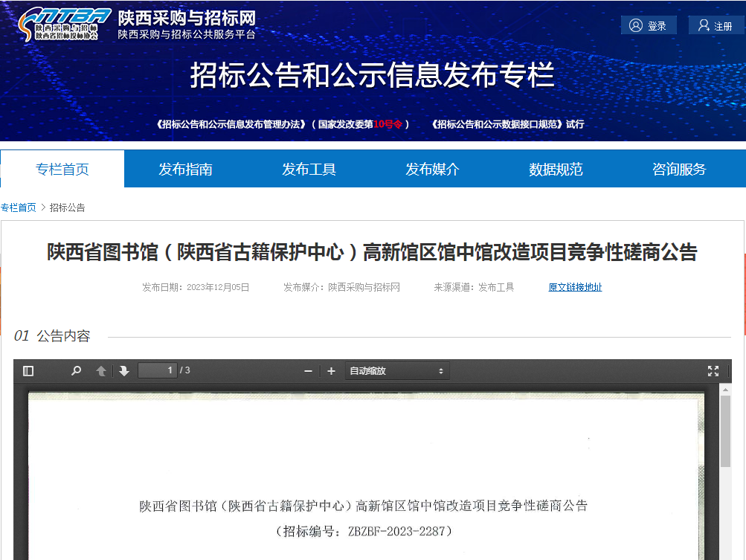Screen dimensions: 746x560
Task: Open the 发布指南 navigation tab
Action: [185, 169]
